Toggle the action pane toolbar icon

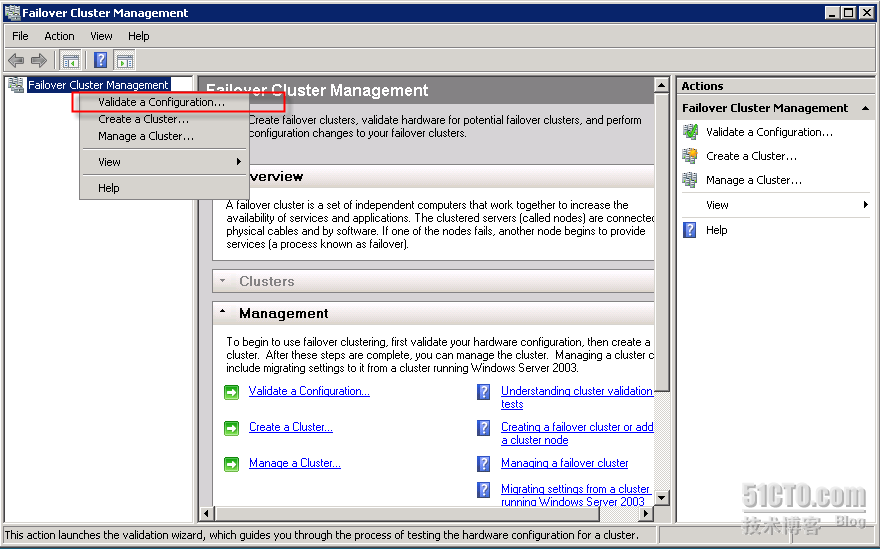(x=125, y=60)
